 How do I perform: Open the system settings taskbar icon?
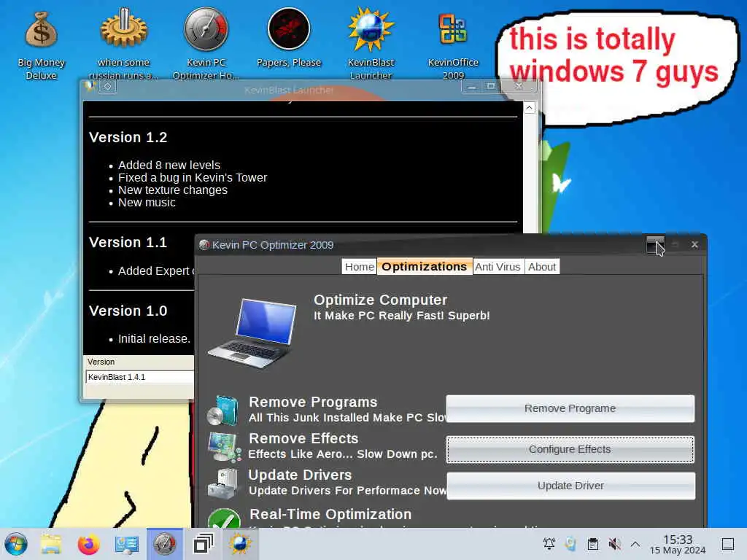tap(126, 544)
